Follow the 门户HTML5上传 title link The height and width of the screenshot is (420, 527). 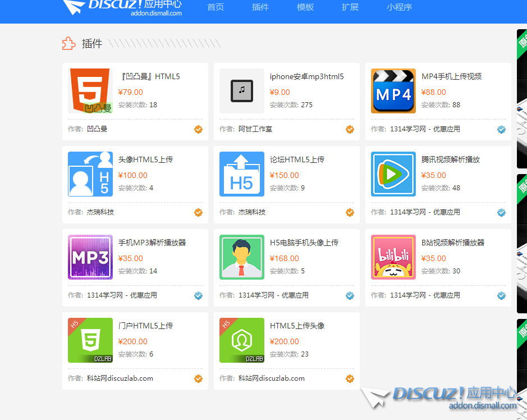click(x=145, y=326)
